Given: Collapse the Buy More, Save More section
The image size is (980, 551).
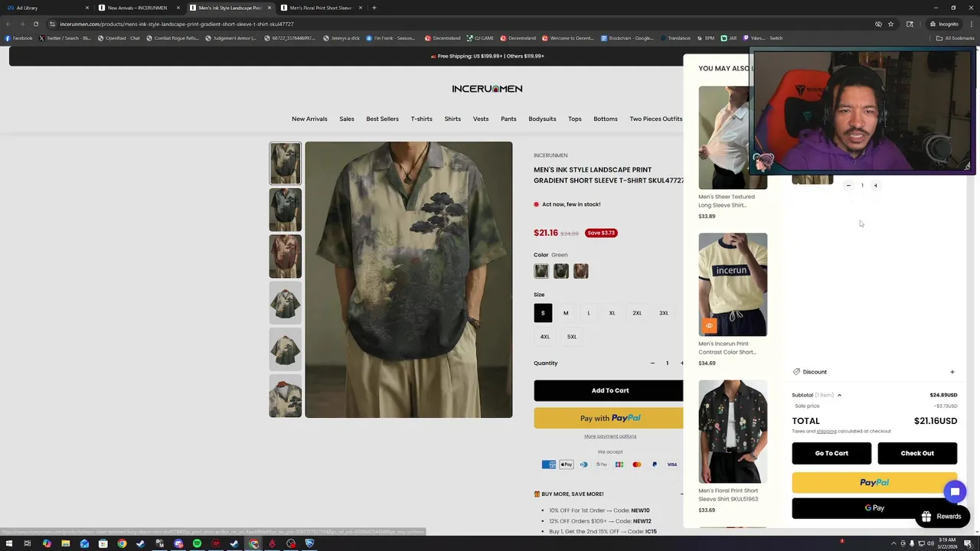Looking at the screenshot, I should click(x=681, y=494).
